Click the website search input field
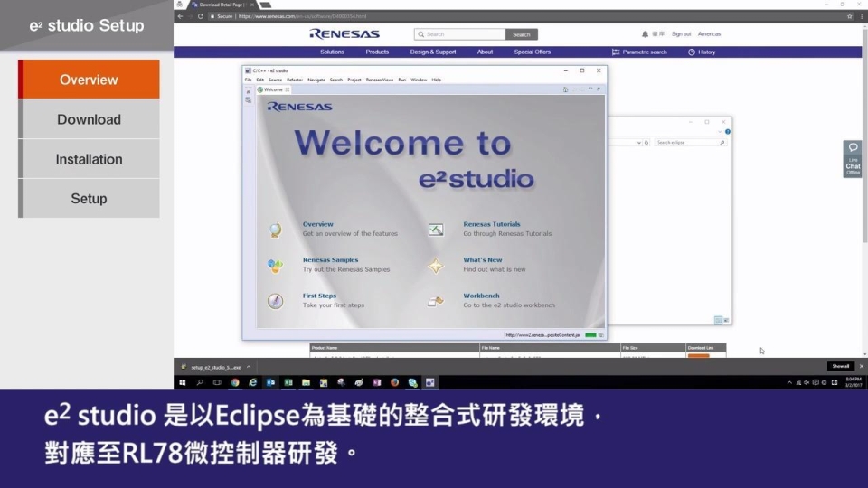Viewport: 868px width, 488px height. coord(459,34)
